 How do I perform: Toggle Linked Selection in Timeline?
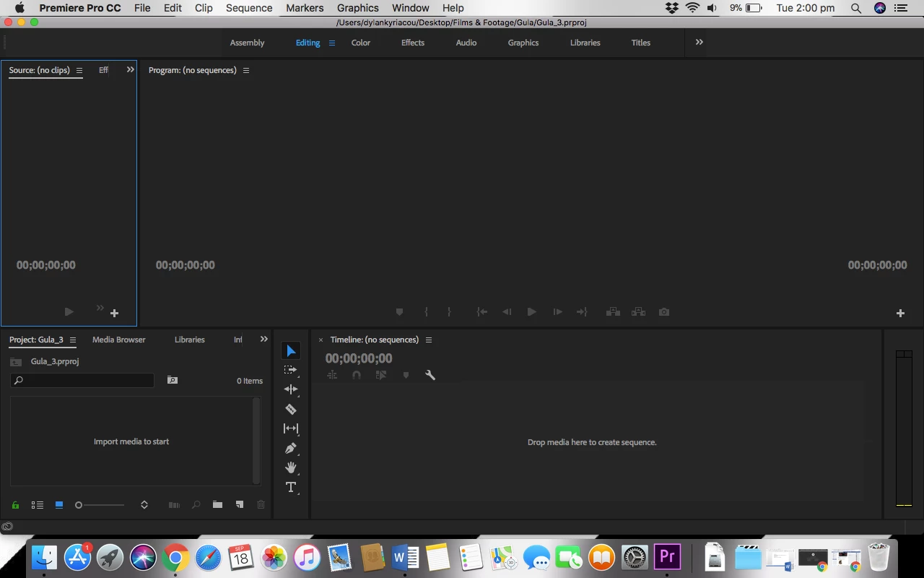point(381,375)
